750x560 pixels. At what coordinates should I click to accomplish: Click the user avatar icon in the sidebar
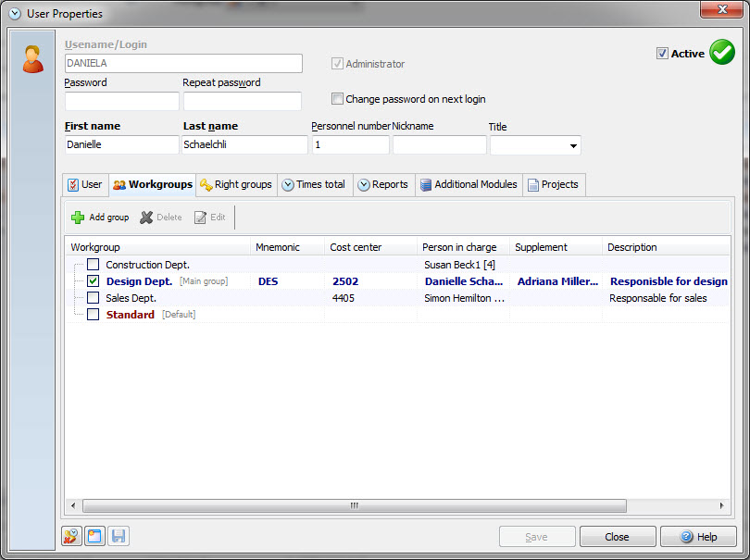(x=32, y=59)
